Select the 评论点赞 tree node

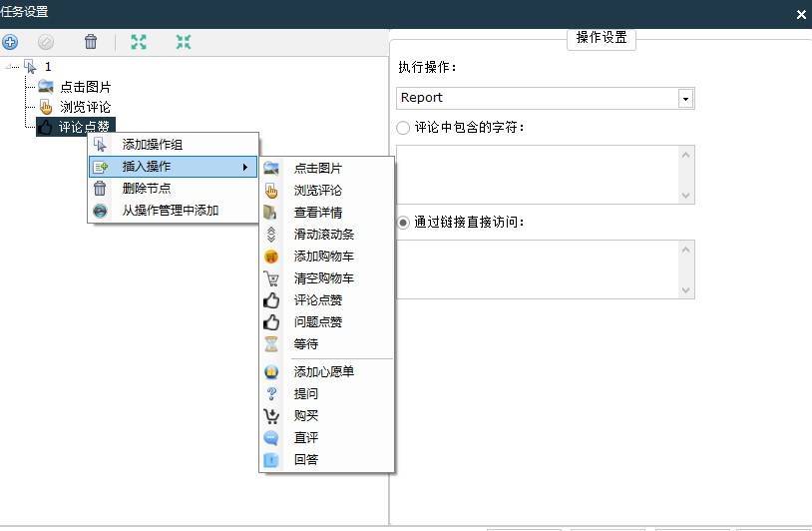click(x=76, y=127)
